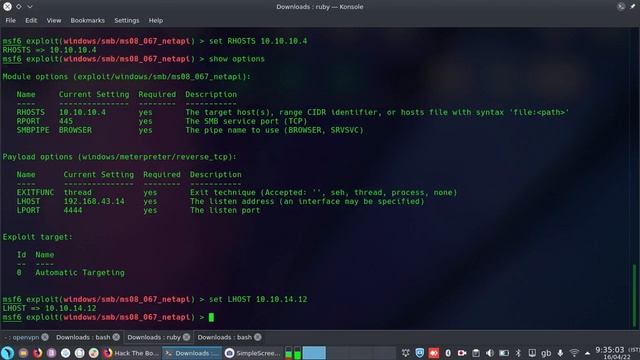Click the RPORT value 445
Screen dimensions: 640x360
(66, 121)
